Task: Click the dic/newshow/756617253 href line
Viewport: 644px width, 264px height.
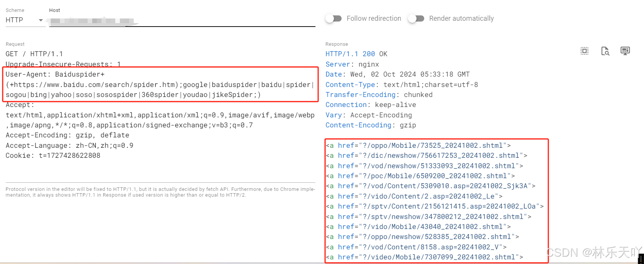Action: pos(427,155)
